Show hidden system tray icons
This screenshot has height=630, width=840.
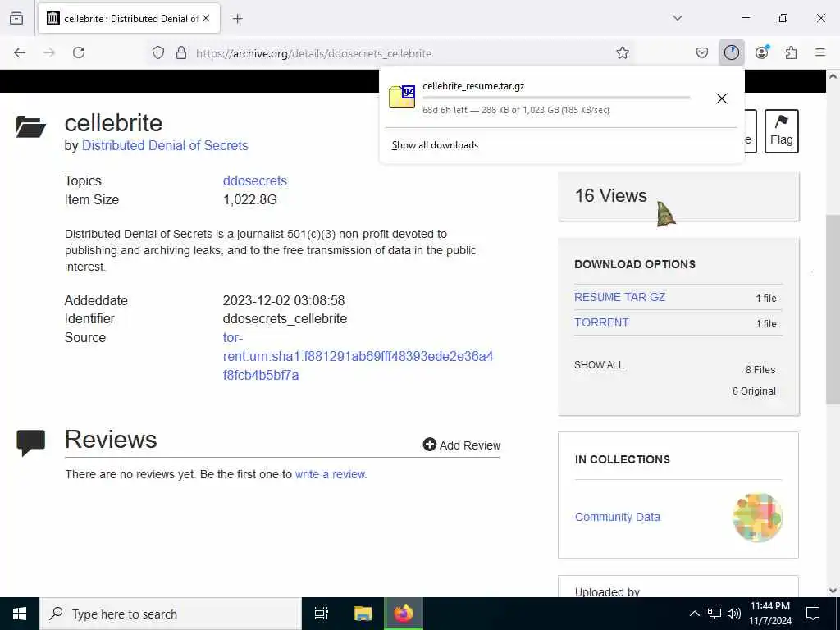694,614
